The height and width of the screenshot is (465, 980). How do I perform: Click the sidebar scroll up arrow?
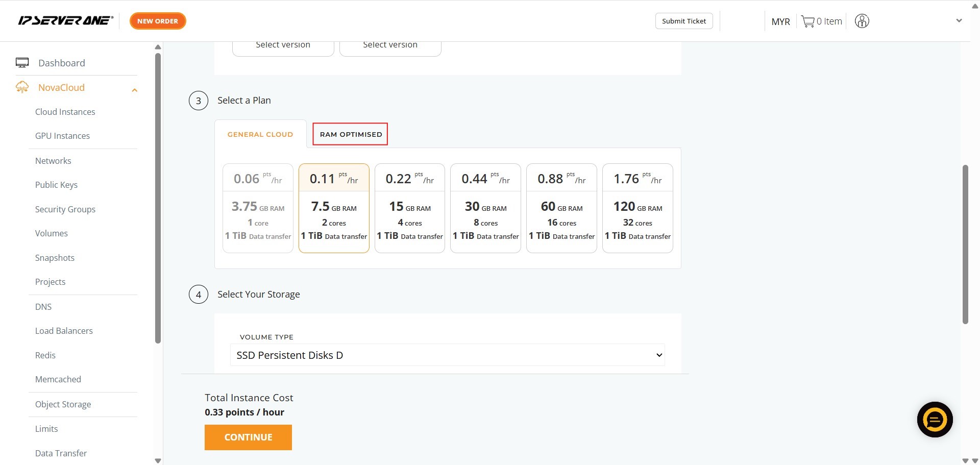(158, 47)
